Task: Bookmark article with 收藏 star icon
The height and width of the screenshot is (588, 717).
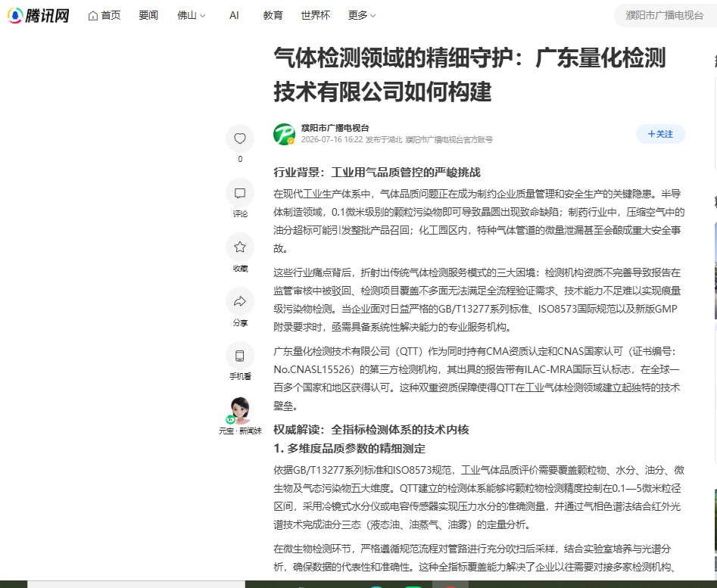Action: pos(240,247)
